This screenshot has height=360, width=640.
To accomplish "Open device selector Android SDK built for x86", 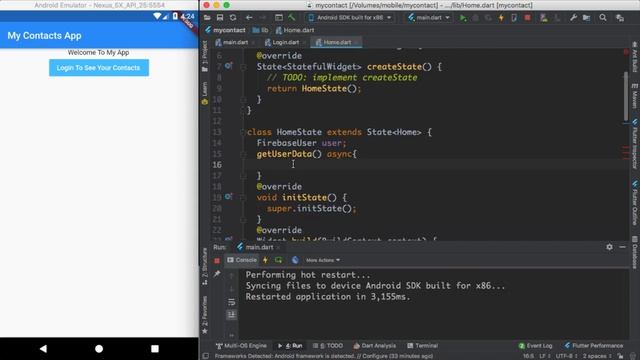I will [350, 18].
